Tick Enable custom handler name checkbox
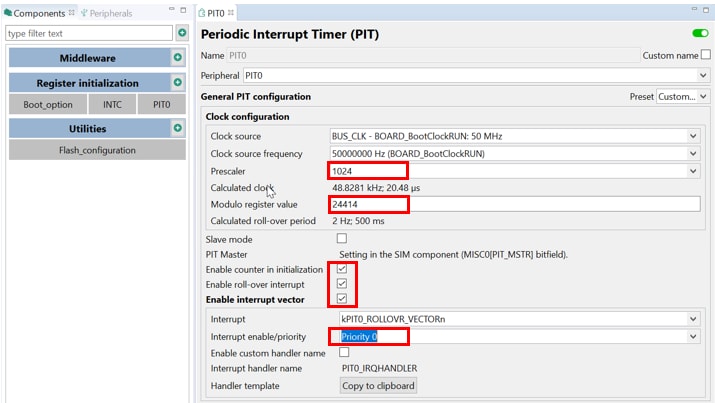This screenshot has height=403, width=715. (x=342, y=352)
